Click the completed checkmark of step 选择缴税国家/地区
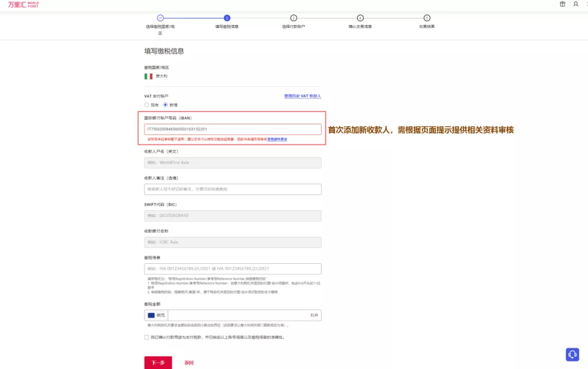 (x=161, y=17)
